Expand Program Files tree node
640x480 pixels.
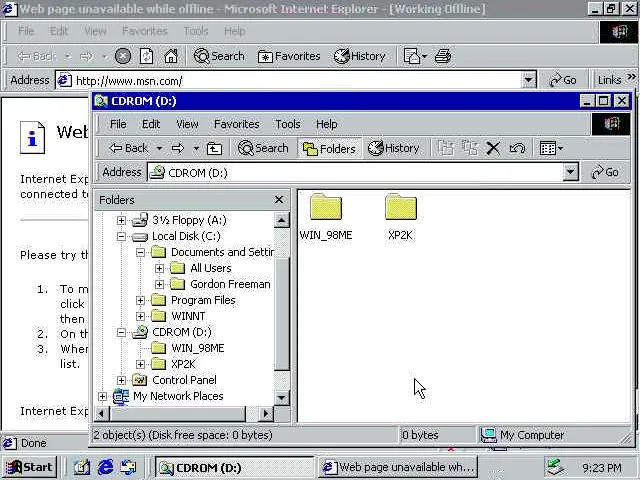coord(140,300)
